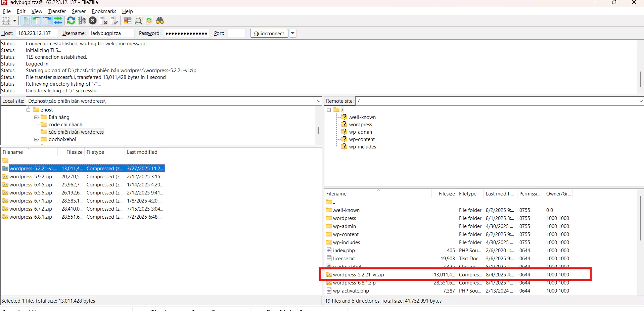This screenshot has height=311, width=644.
Task: Select wp-includes in remote tree
Action: point(362,147)
